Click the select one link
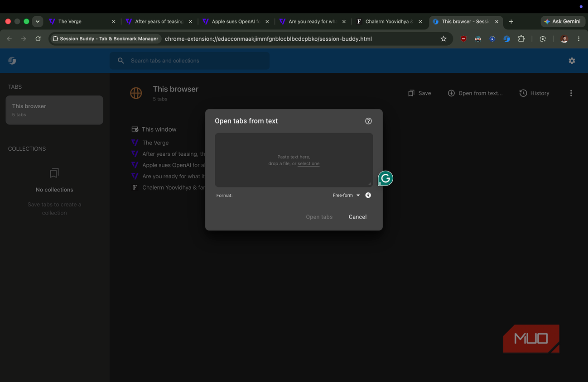588x382 pixels. point(308,163)
